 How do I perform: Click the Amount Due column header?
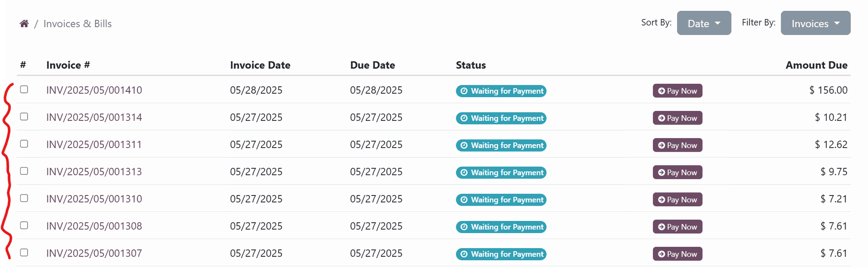click(x=816, y=65)
